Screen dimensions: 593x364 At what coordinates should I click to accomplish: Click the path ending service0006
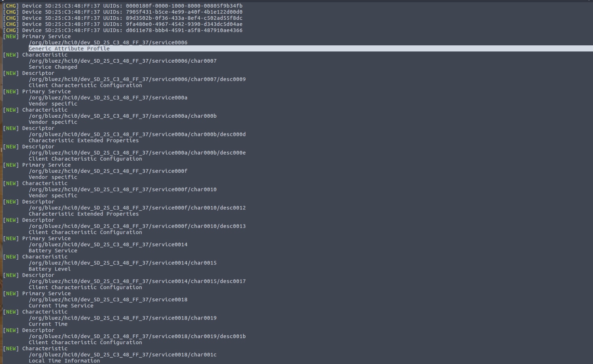[x=108, y=42]
